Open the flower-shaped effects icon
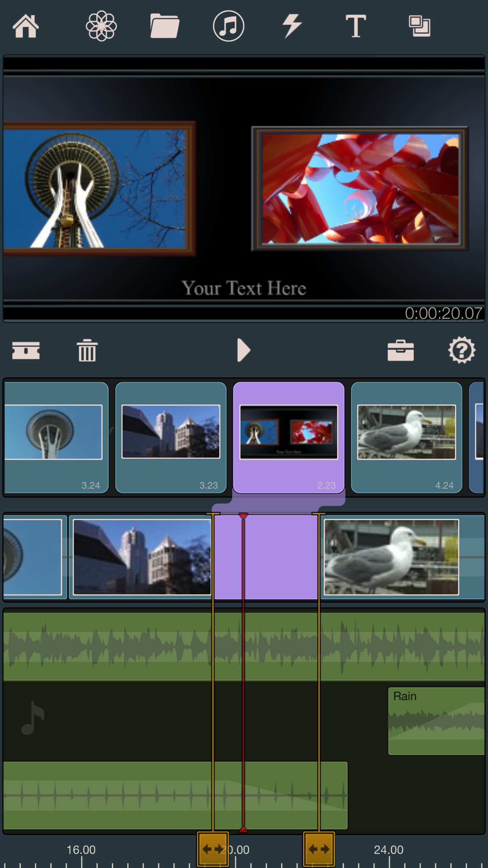Image resolution: width=488 pixels, height=868 pixels. [101, 26]
